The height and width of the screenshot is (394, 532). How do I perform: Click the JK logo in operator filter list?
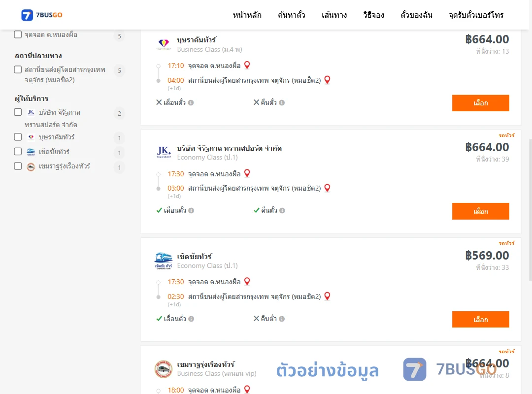pyautogui.click(x=31, y=112)
